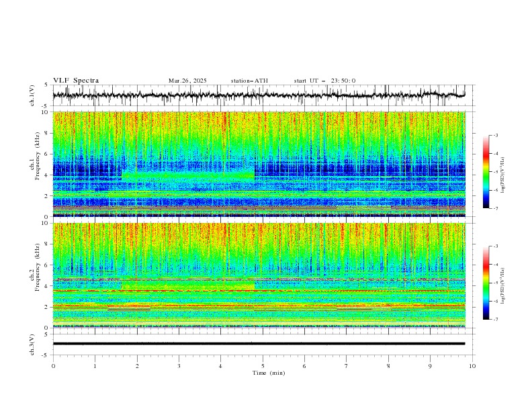The image size is (532, 411).
Task: Click the 'Time (min)' axis label
Action: 269,373
